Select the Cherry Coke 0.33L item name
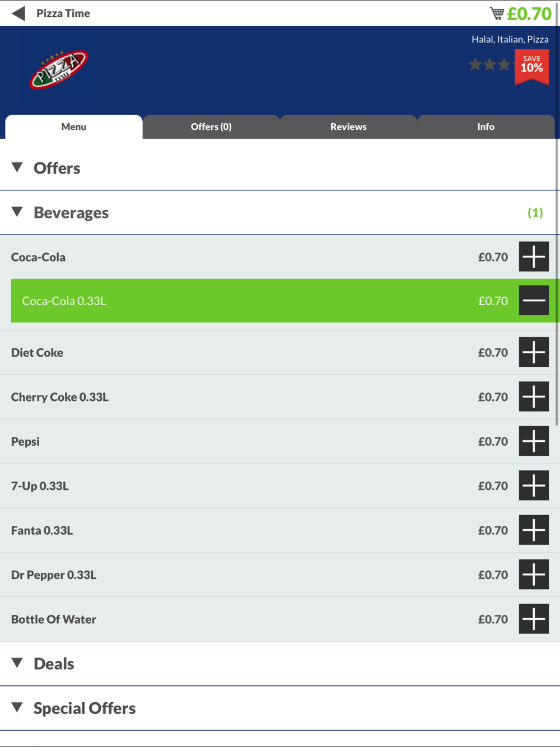Screen dimensions: 560x747 pyautogui.click(x=60, y=397)
